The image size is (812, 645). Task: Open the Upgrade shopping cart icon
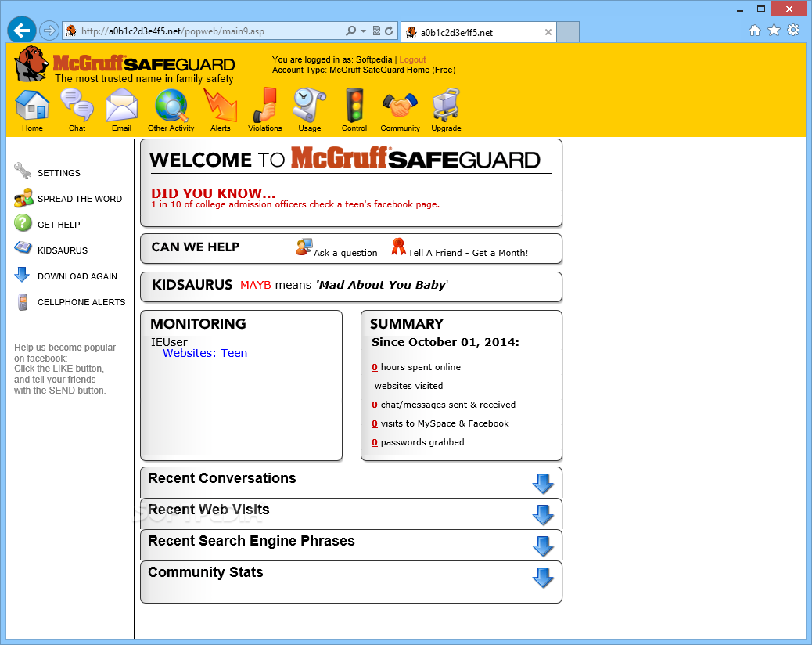[446, 105]
